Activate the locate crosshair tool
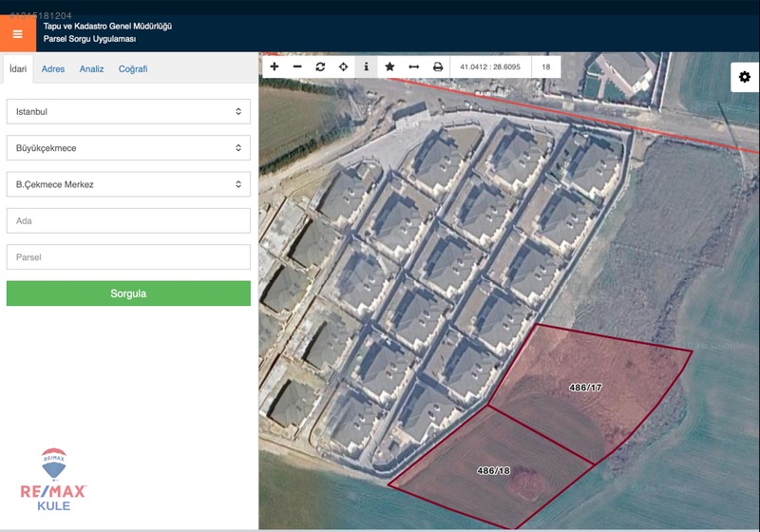This screenshot has height=532, width=760. [343, 66]
